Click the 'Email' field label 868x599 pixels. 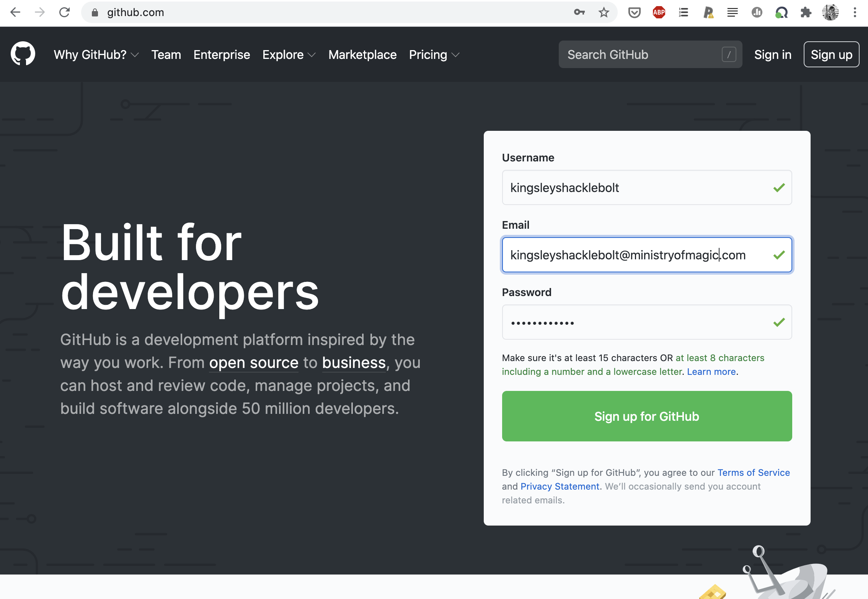[516, 225]
